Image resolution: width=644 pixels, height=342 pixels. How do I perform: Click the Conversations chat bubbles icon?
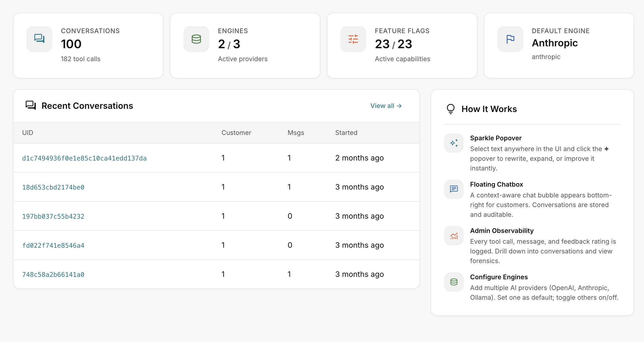39,39
